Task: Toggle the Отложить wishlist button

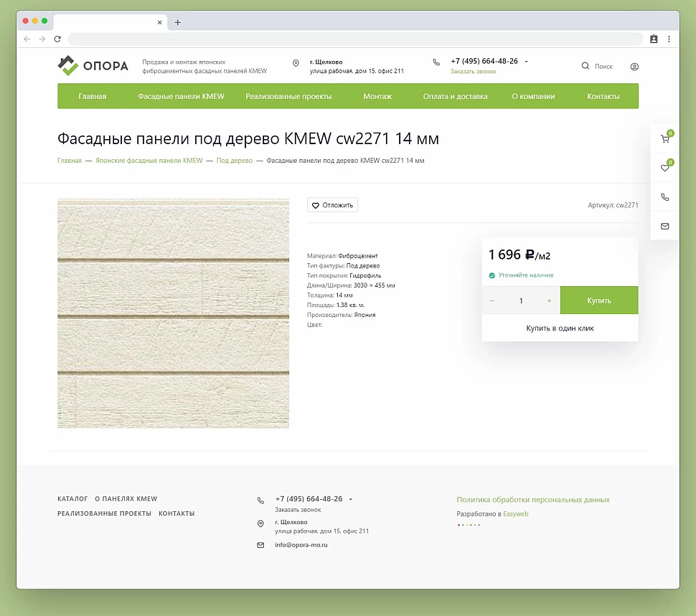Action: click(x=332, y=205)
